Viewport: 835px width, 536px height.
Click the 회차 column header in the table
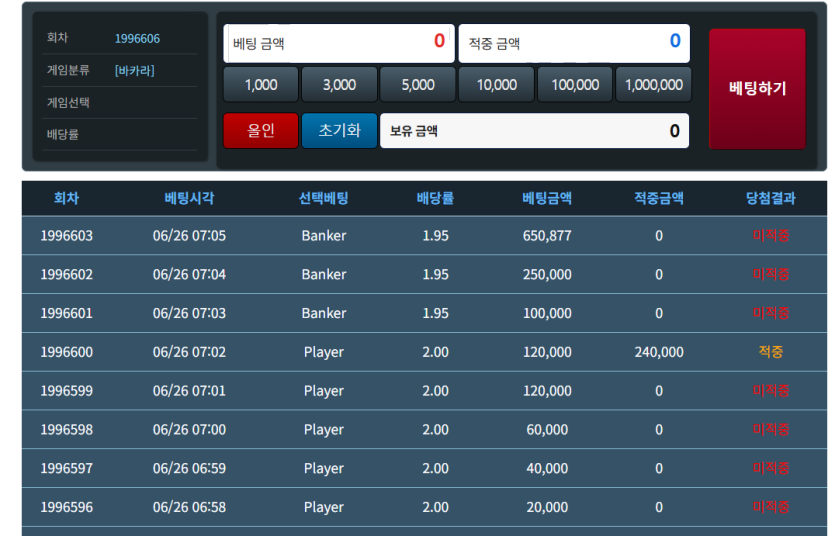click(x=66, y=198)
